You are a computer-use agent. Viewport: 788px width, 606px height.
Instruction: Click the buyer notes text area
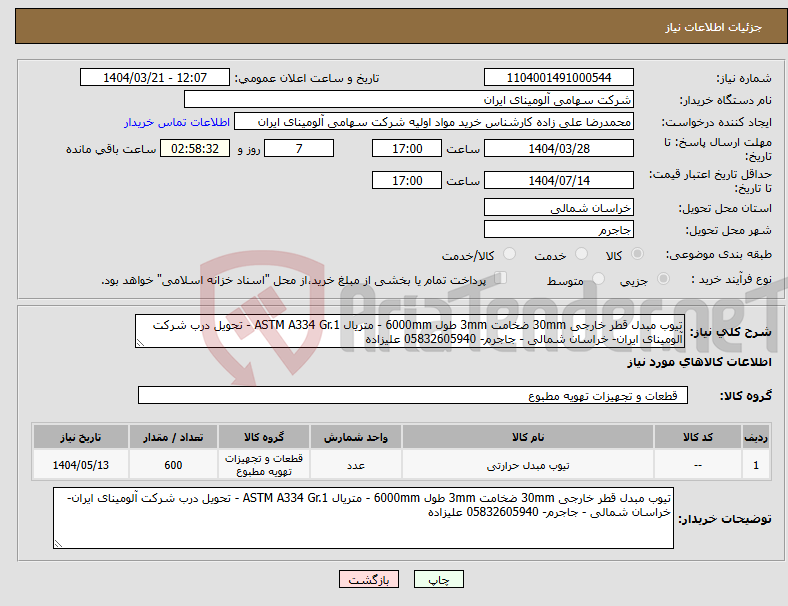[x=363, y=518]
